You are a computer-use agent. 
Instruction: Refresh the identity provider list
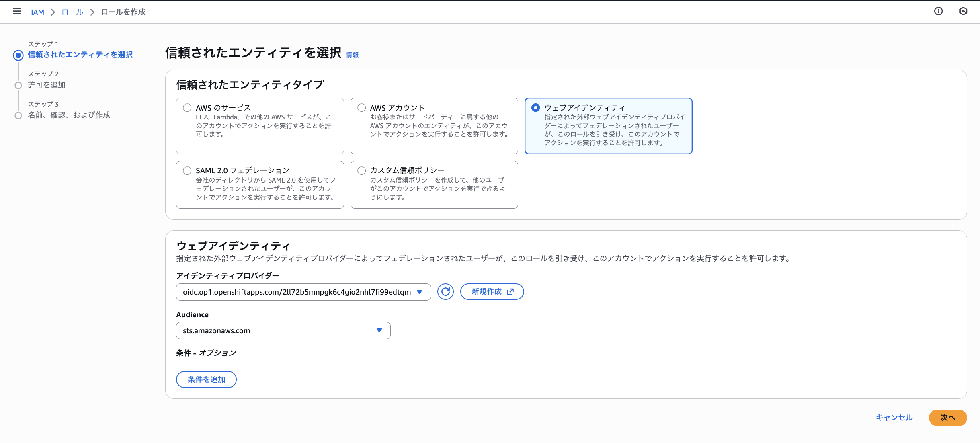pos(445,291)
